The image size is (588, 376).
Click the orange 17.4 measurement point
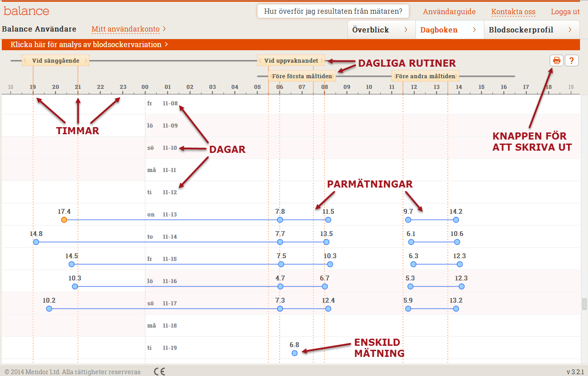64,220
